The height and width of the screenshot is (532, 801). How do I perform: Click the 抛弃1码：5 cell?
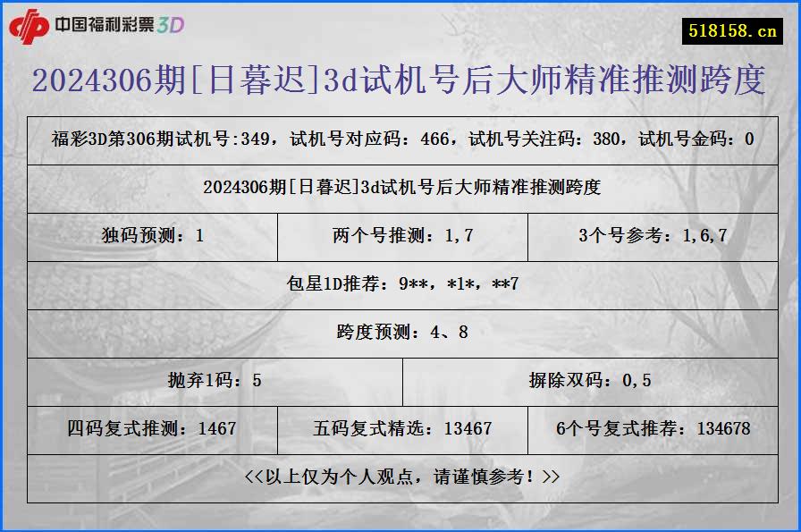pyautogui.click(x=215, y=379)
